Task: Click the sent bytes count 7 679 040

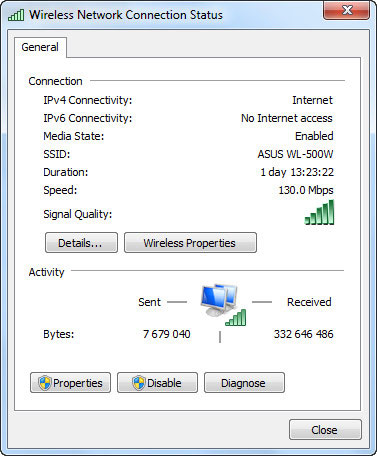Action: point(167,334)
